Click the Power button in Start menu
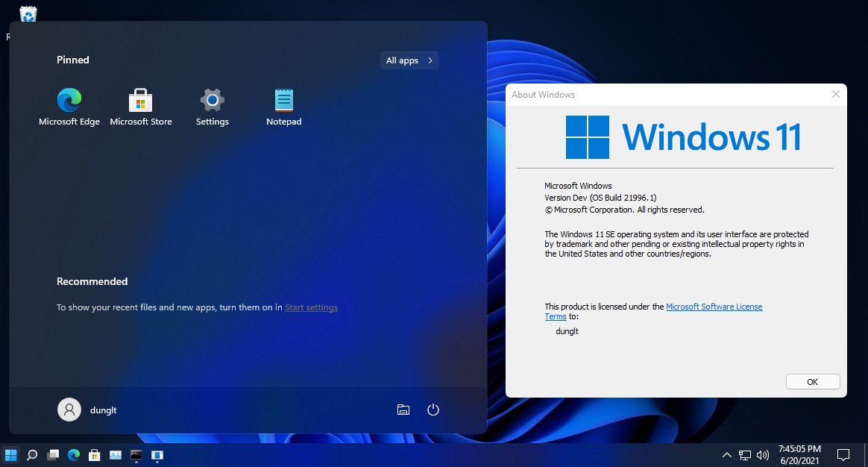 (433, 410)
